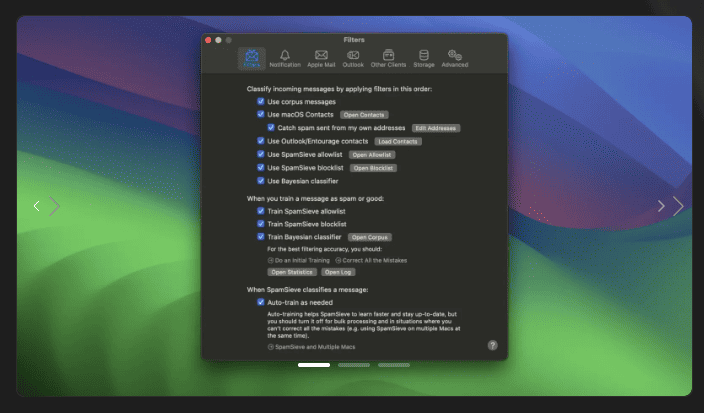Open SpamSieve and Multiple Macs link

coord(312,347)
